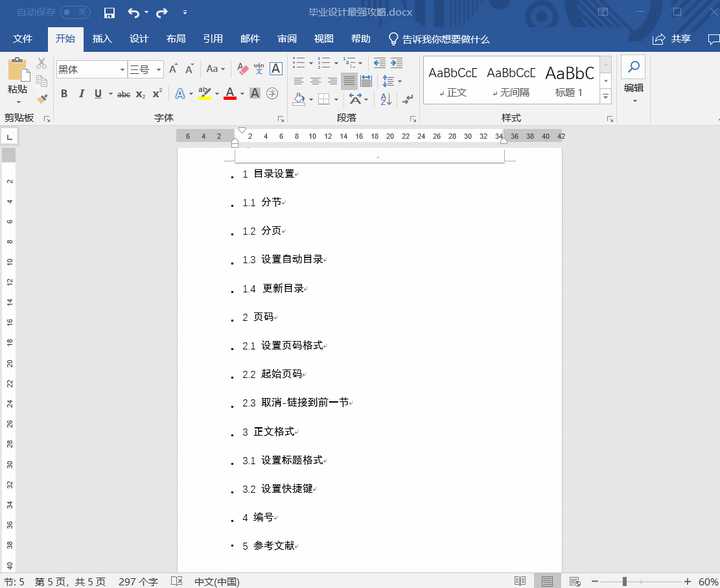The width and height of the screenshot is (720, 588).
Task: Adjust the zoom slider handle
Action: (624, 582)
